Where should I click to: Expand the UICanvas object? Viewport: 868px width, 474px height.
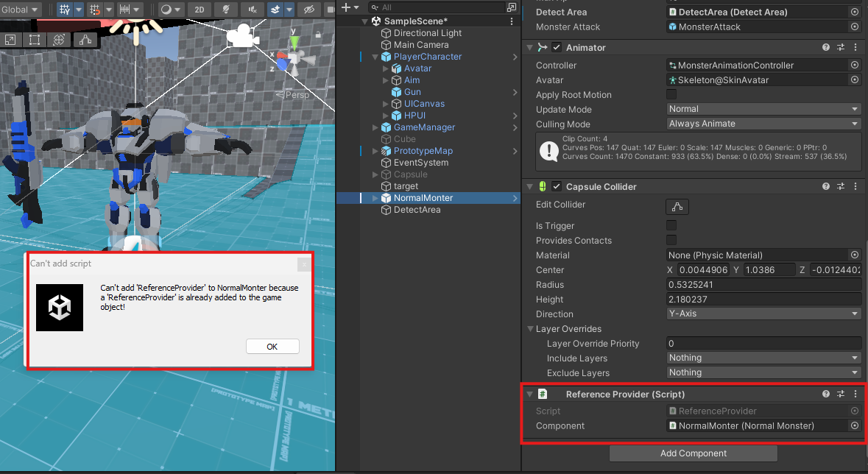[386, 104]
